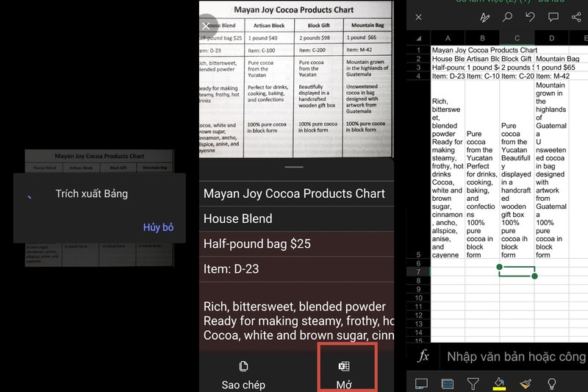Select column C header
588x392 pixels.
pos(517,38)
